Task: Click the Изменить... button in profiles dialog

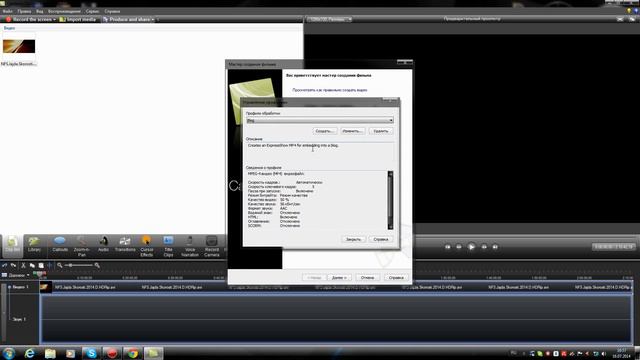Action: click(352, 131)
